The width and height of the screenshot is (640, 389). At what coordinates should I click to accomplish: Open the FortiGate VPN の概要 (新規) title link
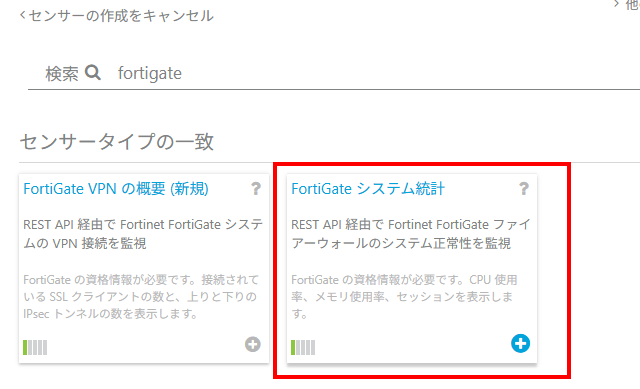pos(116,189)
